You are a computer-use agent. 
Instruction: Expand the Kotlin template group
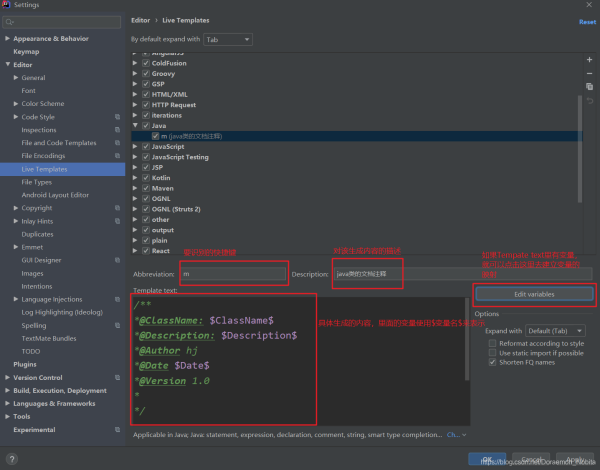click(x=137, y=177)
